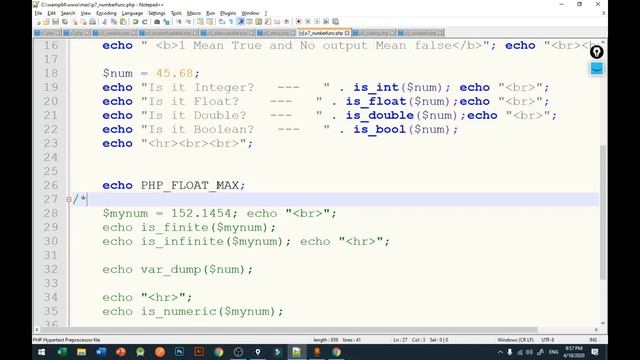Open the Document Map toolbar icon
The width and height of the screenshot is (640, 360).
click(x=258, y=21)
